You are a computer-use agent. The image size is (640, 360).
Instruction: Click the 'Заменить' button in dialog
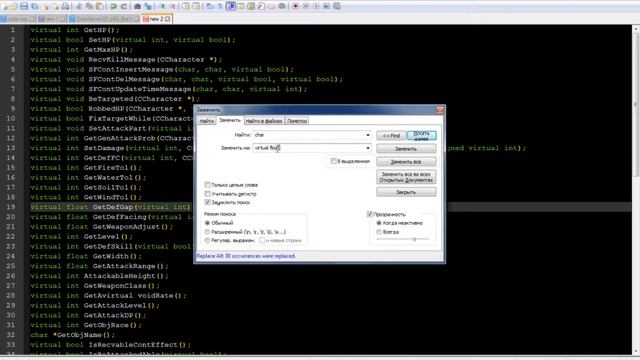(406, 149)
